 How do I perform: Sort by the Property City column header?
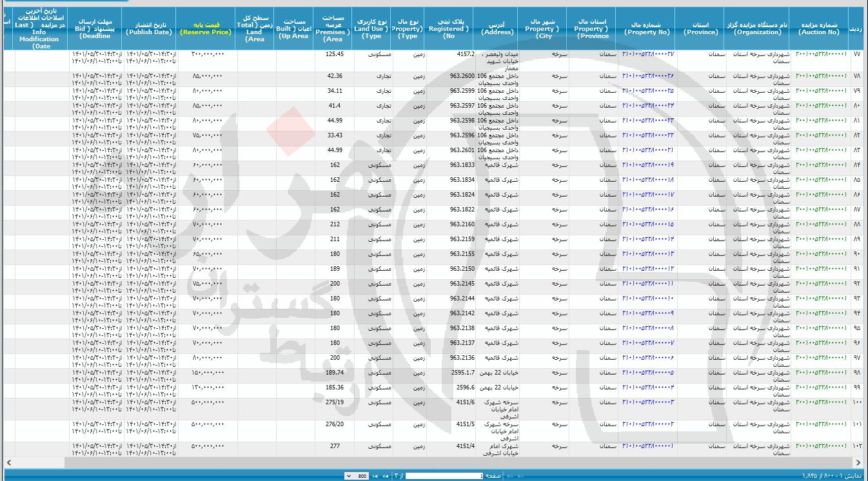click(542, 28)
